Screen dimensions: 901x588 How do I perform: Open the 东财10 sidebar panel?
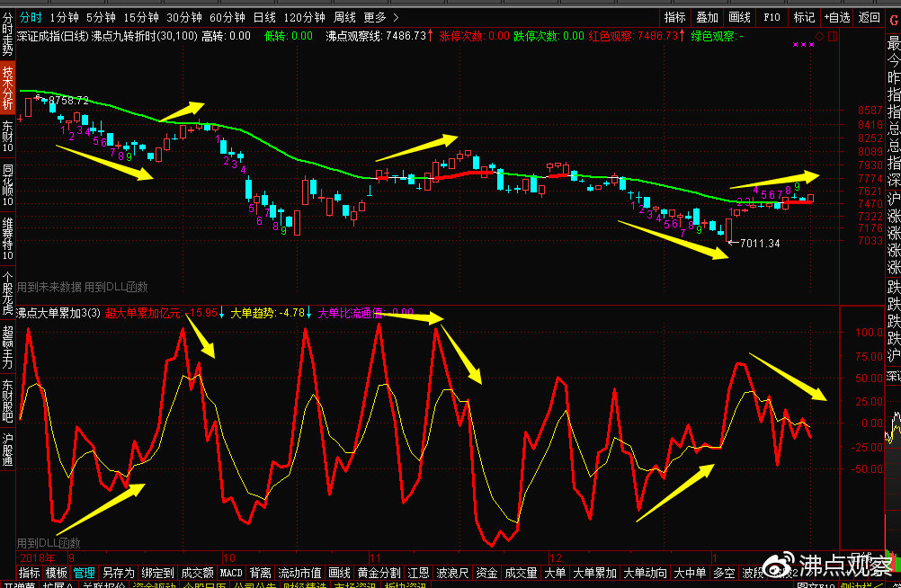8,136
